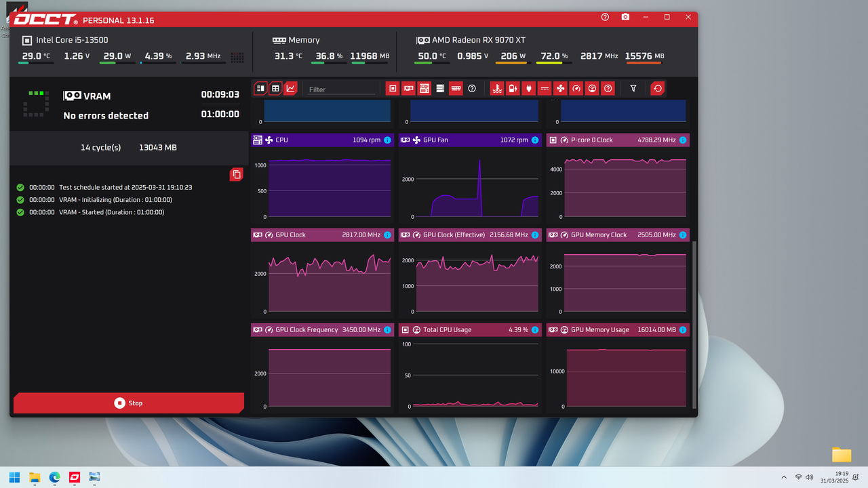Toggle storage sensors filter
This screenshot has width=868, height=488.
[440, 88]
